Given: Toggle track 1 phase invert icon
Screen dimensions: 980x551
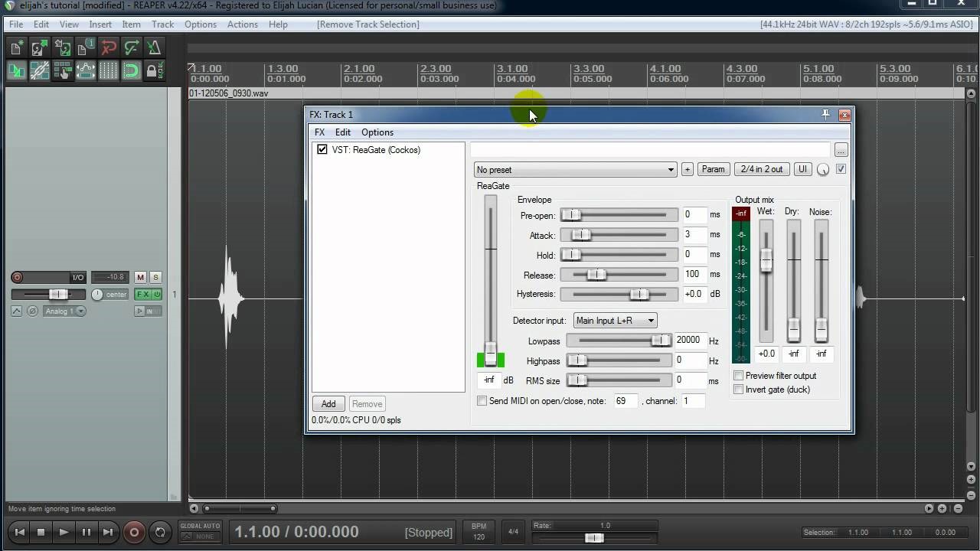Looking at the screenshot, I should (x=32, y=311).
